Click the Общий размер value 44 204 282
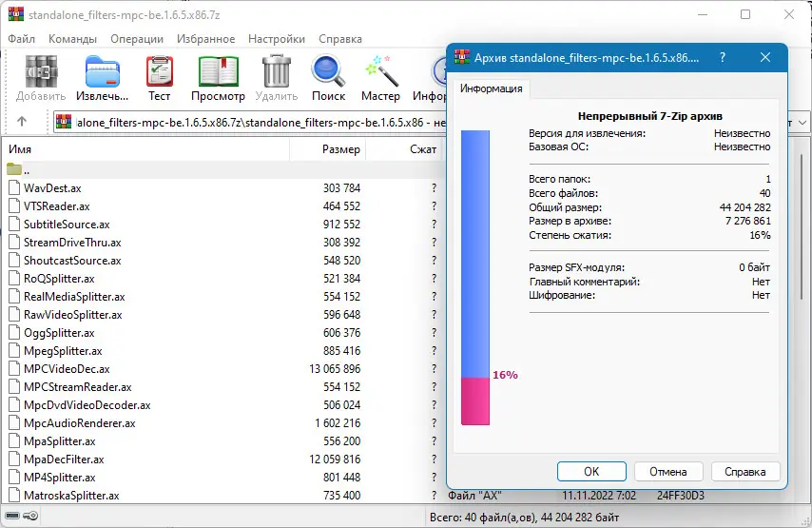This screenshot has height=528, width=812. [x=744, y=207]
